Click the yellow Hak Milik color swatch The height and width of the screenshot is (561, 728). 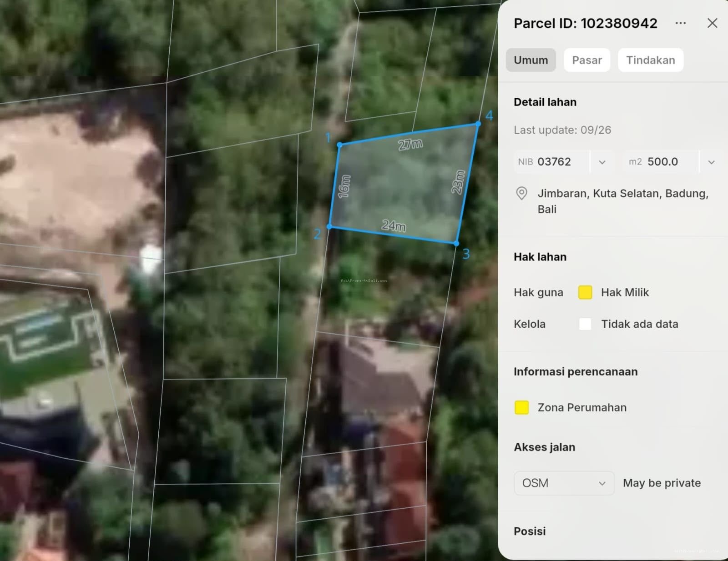point(585,292)
